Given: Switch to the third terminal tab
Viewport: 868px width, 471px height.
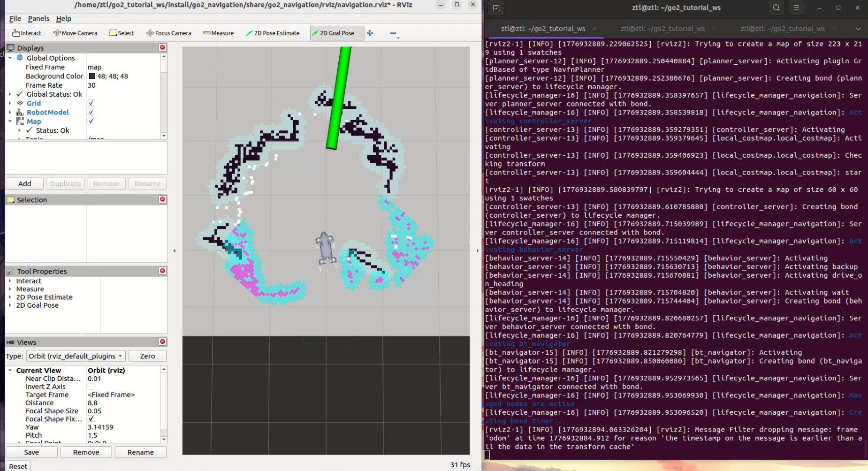Looking at the screenshot, I should (x=783, y=29).
